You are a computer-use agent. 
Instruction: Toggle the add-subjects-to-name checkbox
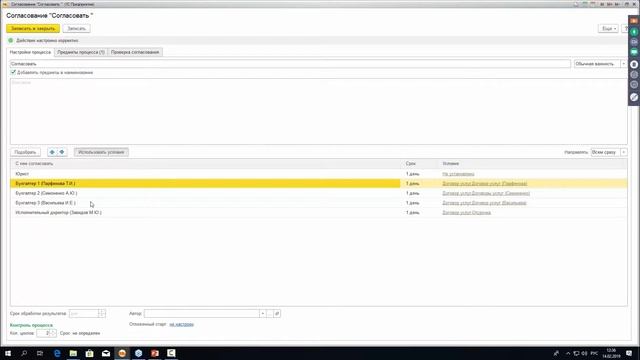coord(13,72)
